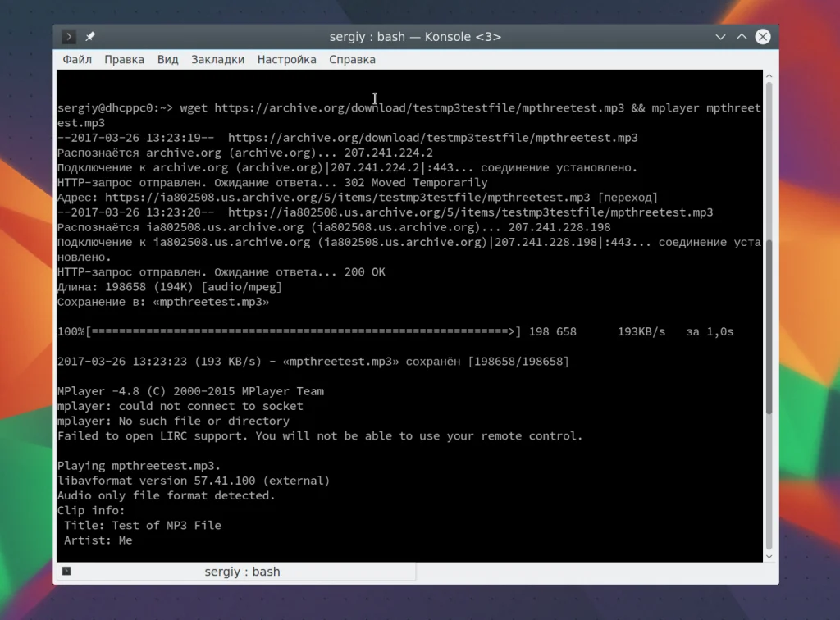Click the window title 'sergiy : bash — Konsole <3>'
The width and height of the screenshot is (840, 620).
[415, 37]
